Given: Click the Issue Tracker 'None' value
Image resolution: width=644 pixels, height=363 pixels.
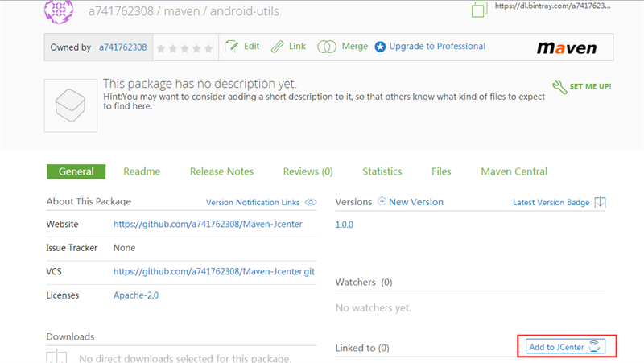Looking at the screenshot, I should click(124, 248).
